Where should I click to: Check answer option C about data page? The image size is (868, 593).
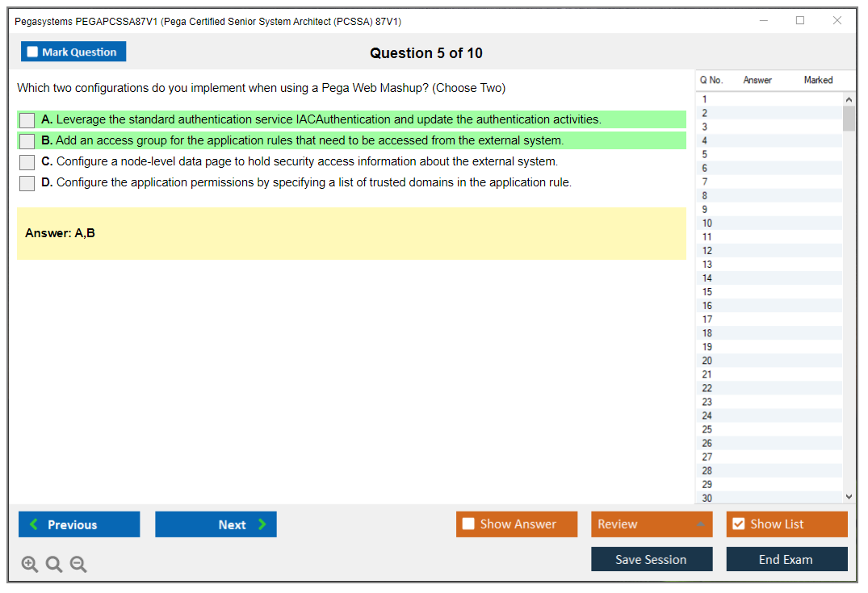coord(27,162)
